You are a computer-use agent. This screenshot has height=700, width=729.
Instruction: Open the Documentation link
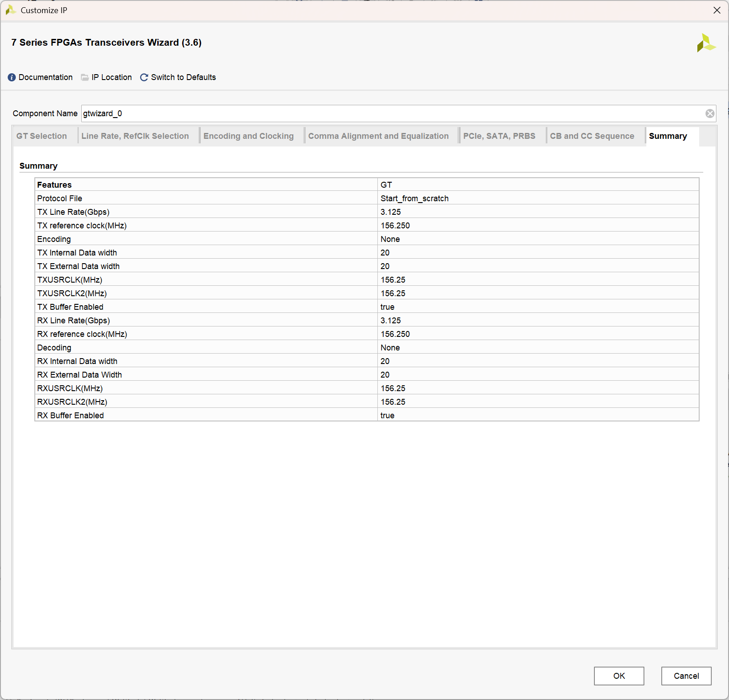46,77
